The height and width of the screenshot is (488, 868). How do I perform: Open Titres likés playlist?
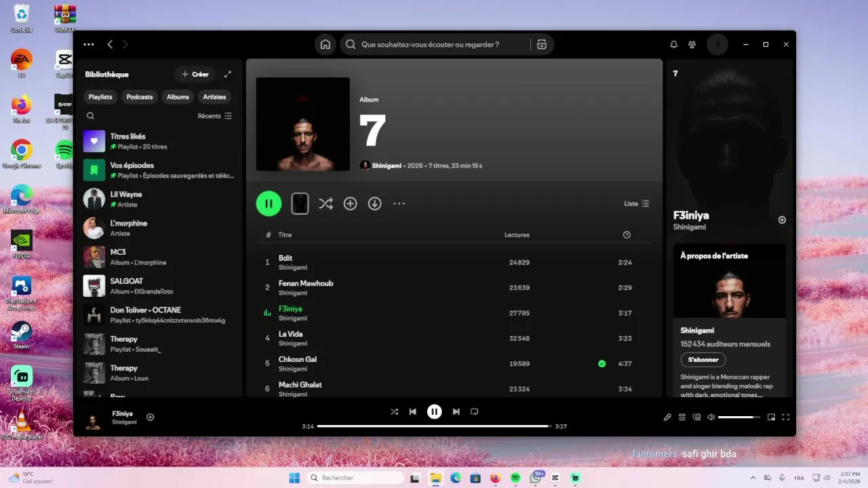[159, 141]
